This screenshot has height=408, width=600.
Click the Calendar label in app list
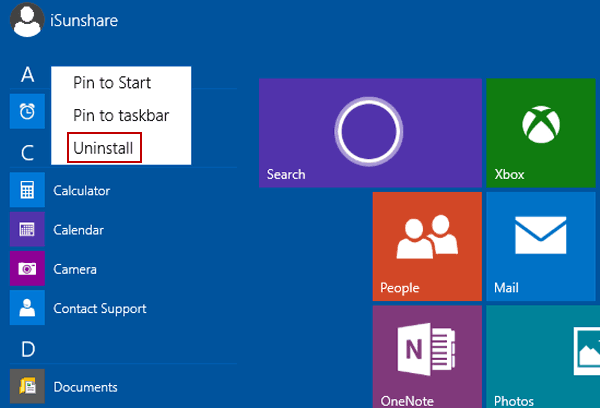[x=78, y=230]
